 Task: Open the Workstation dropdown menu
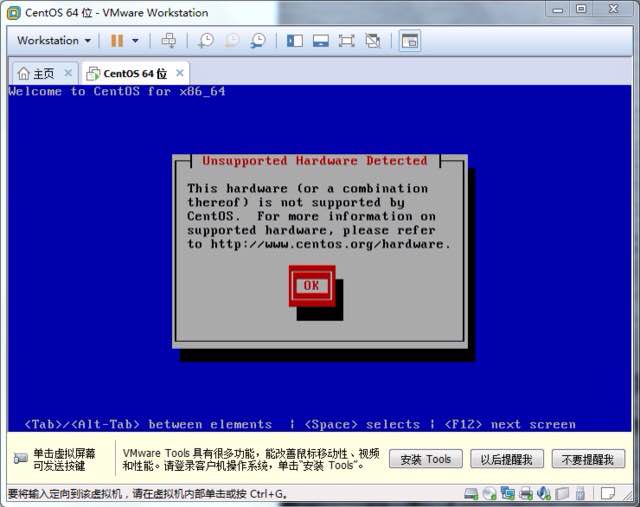[53, 40]
